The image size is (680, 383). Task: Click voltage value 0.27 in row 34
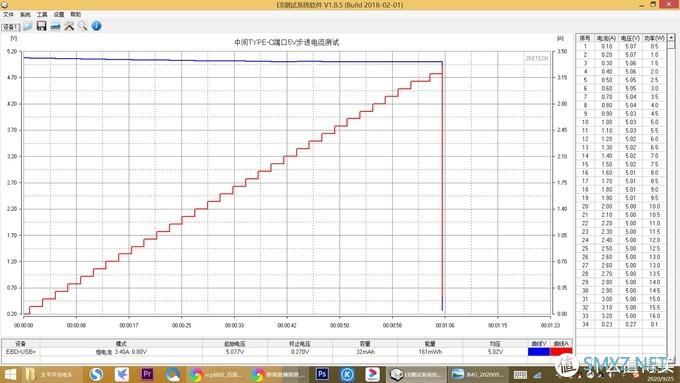(x=631, y=324)
